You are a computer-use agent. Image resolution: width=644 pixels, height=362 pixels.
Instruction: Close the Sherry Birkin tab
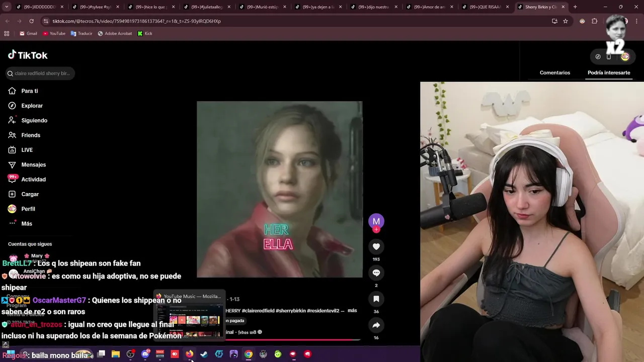(x=563, y=7)
